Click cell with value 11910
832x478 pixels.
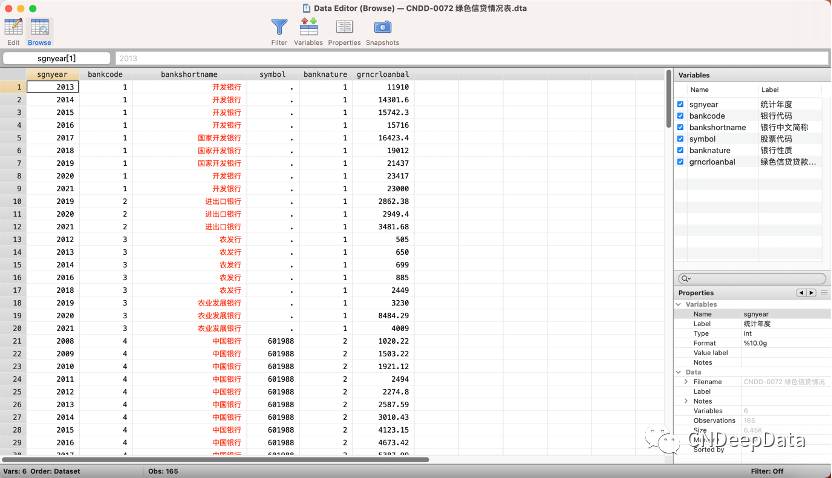(383, 87)
